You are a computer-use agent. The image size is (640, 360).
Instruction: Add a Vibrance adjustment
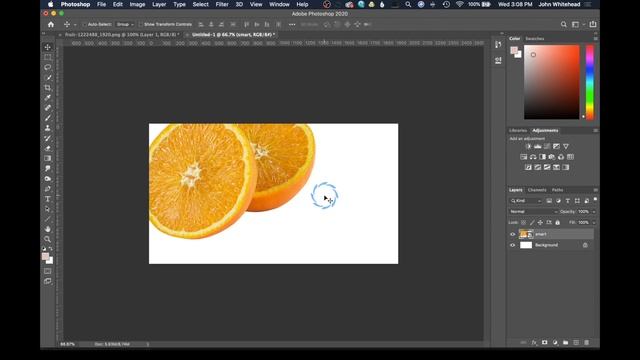(566, 146)
